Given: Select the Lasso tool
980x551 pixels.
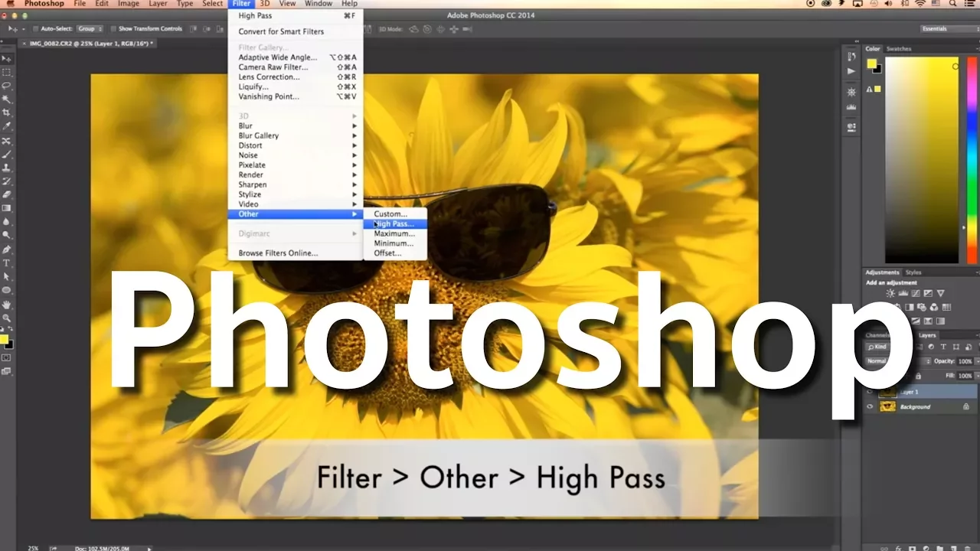Looking at the screenshot, I should click(7, 86).
